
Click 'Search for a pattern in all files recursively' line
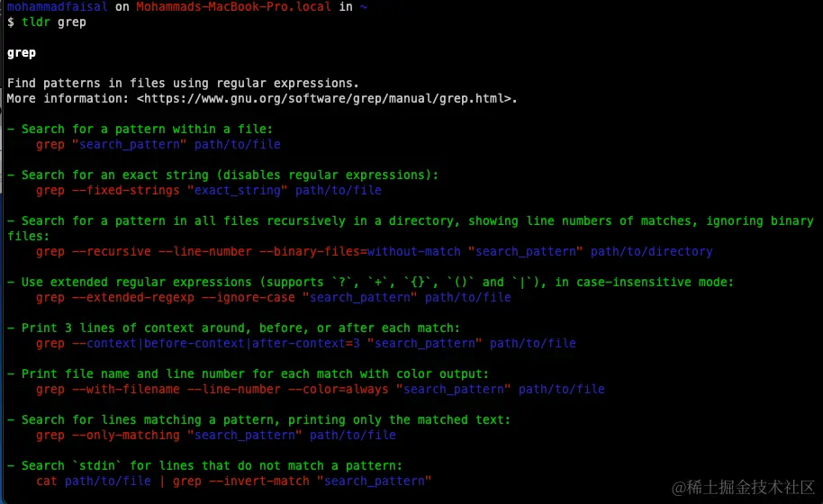click(x=410, y=229)
